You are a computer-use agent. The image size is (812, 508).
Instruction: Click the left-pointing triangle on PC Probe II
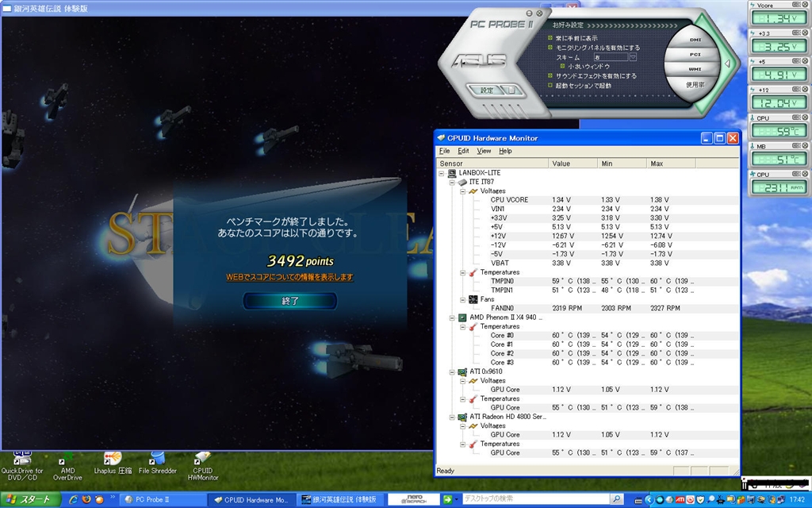(728, 63)
